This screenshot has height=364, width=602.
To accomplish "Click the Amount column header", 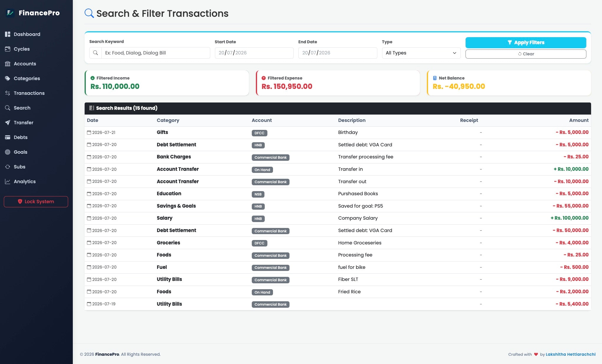I will (x=579, y=120).
